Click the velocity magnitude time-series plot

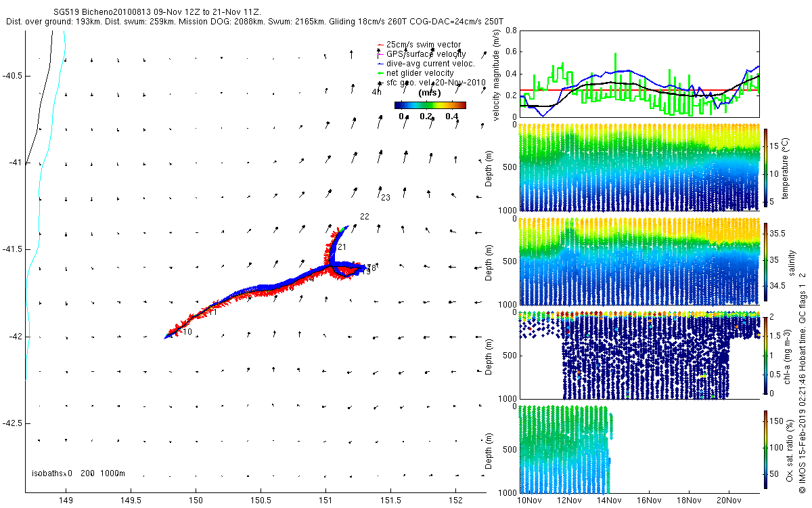[x=639, y=73]
